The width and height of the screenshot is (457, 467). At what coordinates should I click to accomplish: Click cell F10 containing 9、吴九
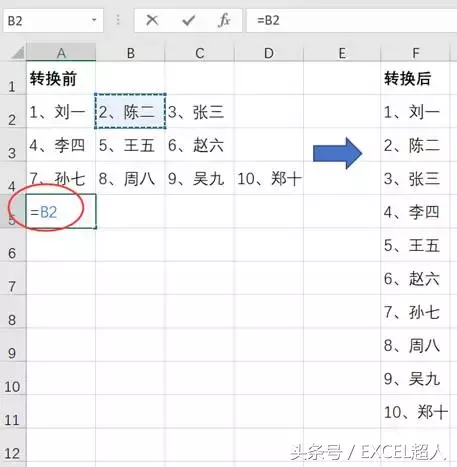(416, 378)
